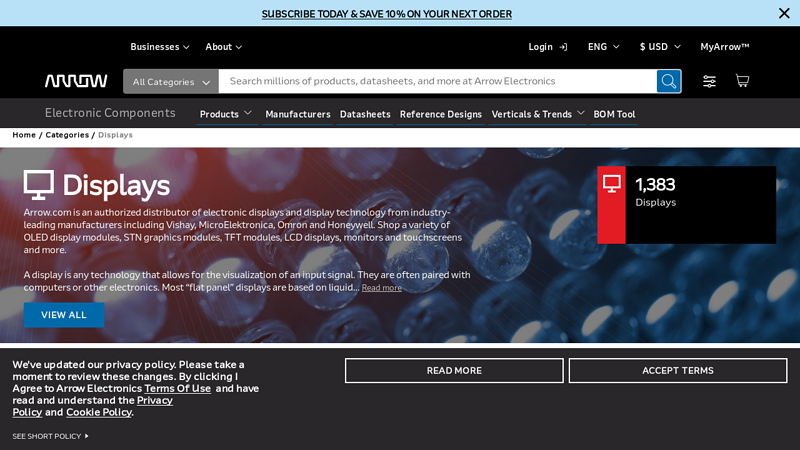Open Reference Designs section
This screenshot has width=800, height=450.
coord(440,114)
